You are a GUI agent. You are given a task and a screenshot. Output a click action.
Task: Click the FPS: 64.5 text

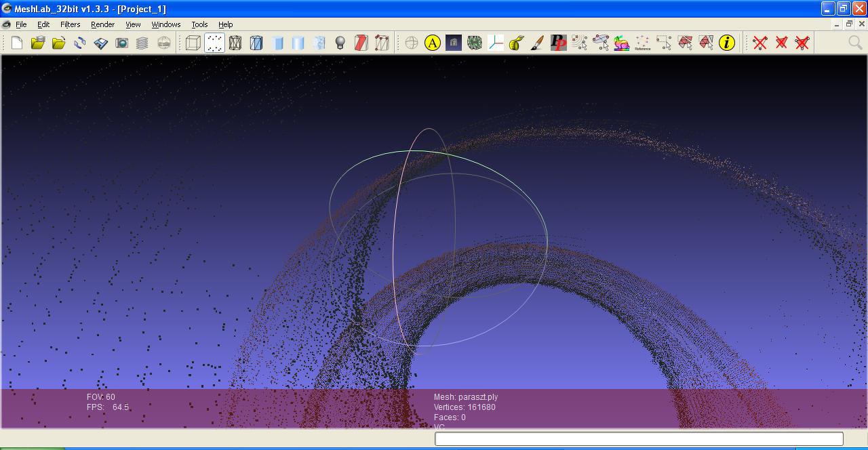108,407
